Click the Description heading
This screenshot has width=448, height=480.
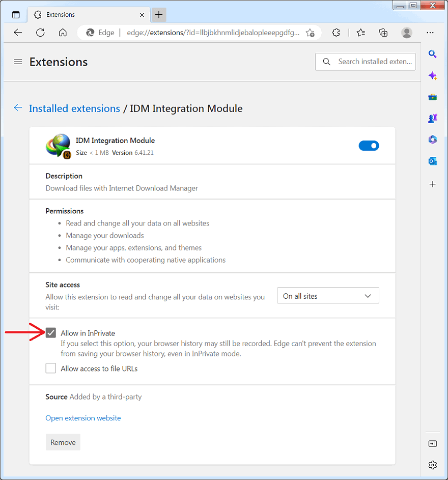tap(64, 176)
